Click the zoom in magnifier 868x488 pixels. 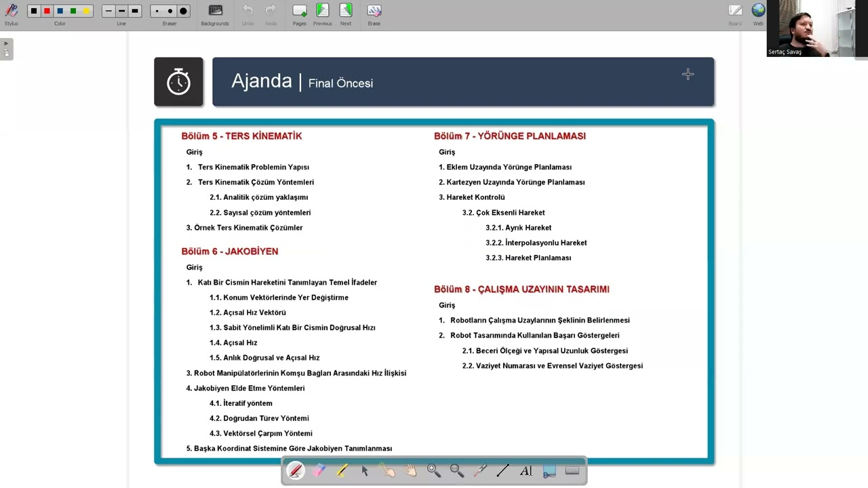click(x=434, y=470)
